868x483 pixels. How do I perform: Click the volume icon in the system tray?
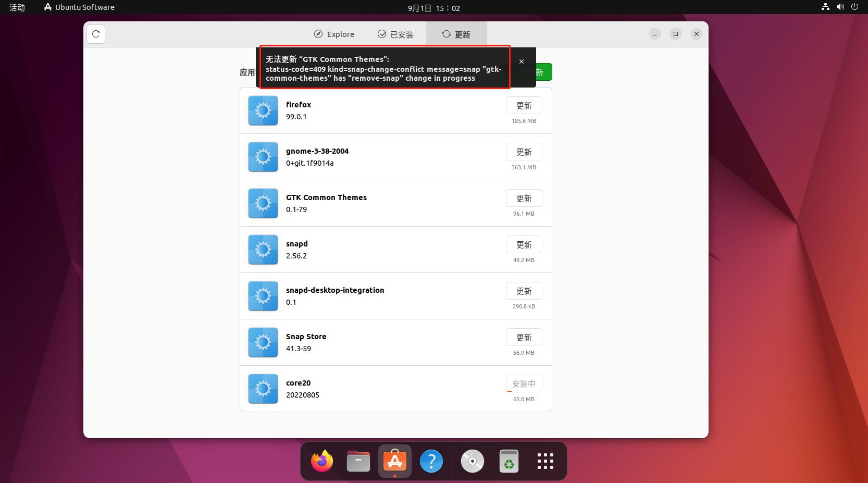pos(840,7)
